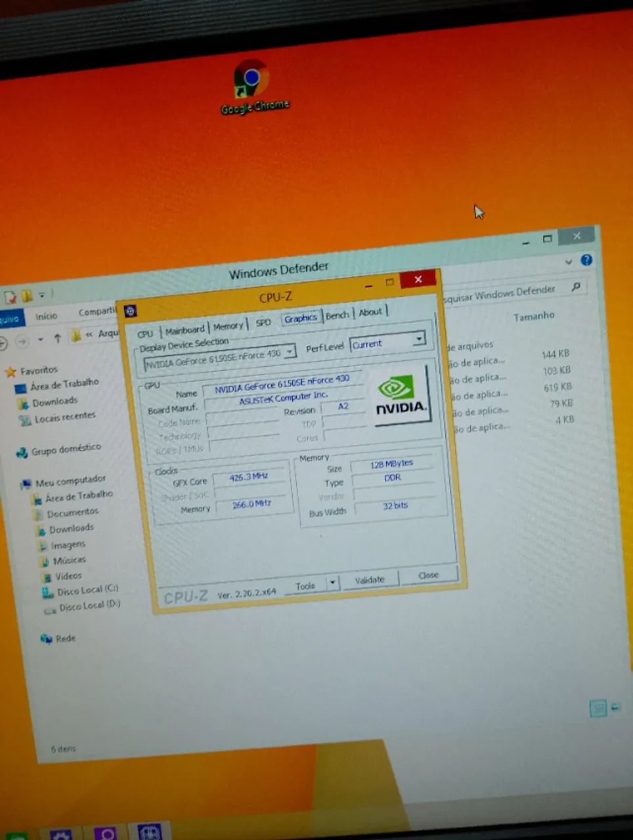Switch to the Bench tab
This screenshot has width=633, height=840.
338,316
